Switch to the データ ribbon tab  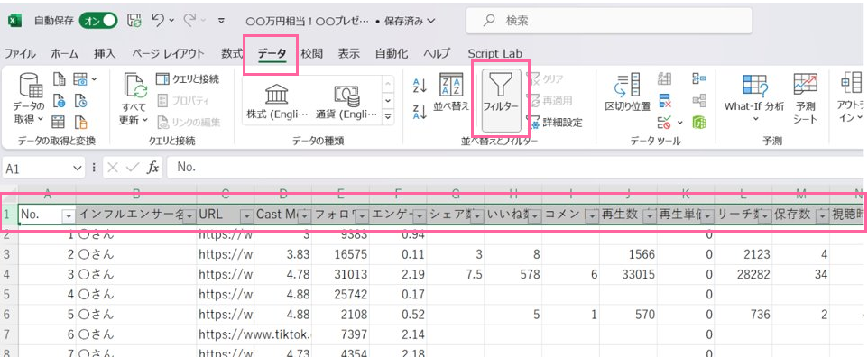[x=272, y=54]
